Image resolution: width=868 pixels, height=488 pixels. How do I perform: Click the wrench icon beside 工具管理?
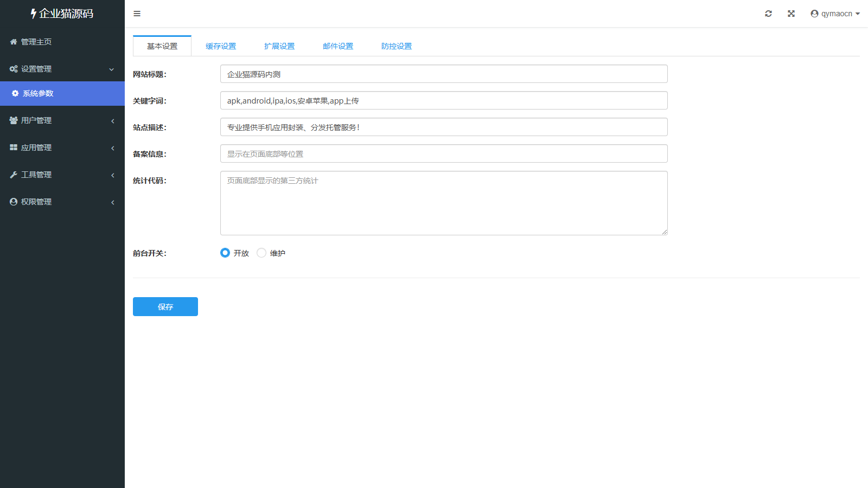14,175
